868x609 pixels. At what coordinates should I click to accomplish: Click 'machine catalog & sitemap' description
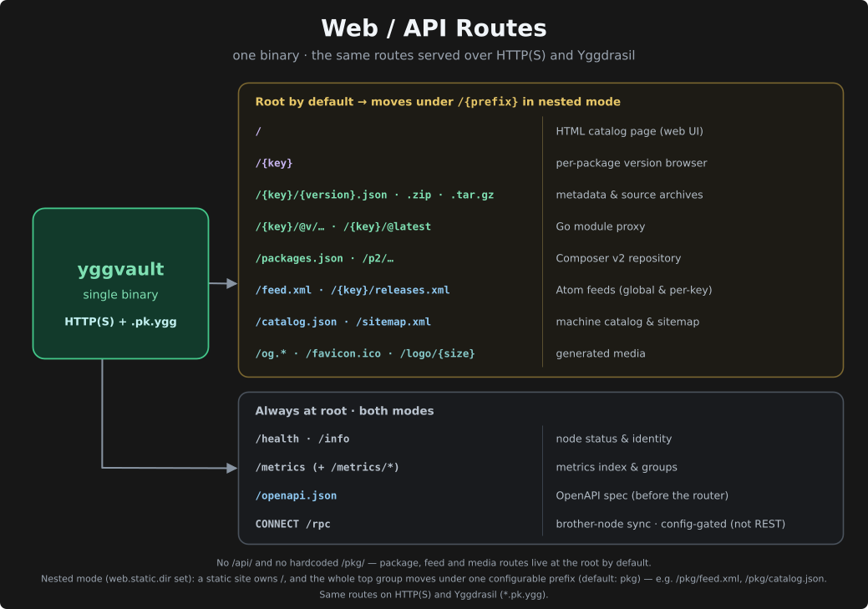(627, 322)
